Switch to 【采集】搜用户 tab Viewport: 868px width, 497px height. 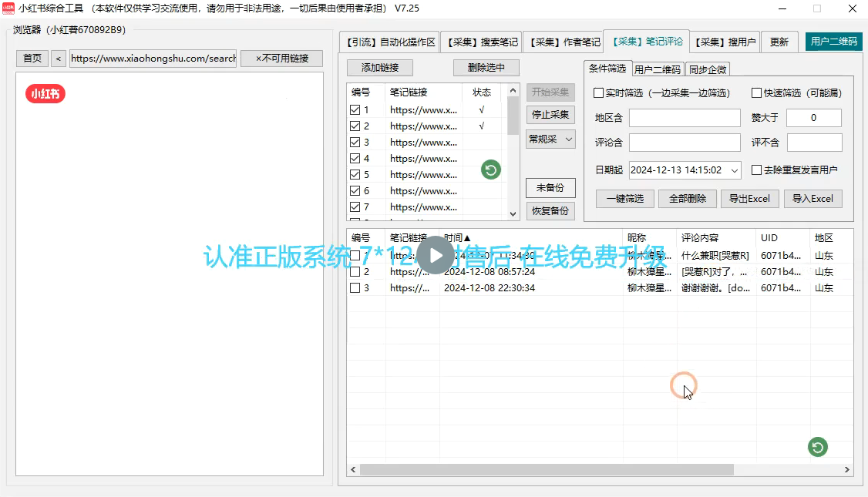pyautogui.click(x=725, y=42)
